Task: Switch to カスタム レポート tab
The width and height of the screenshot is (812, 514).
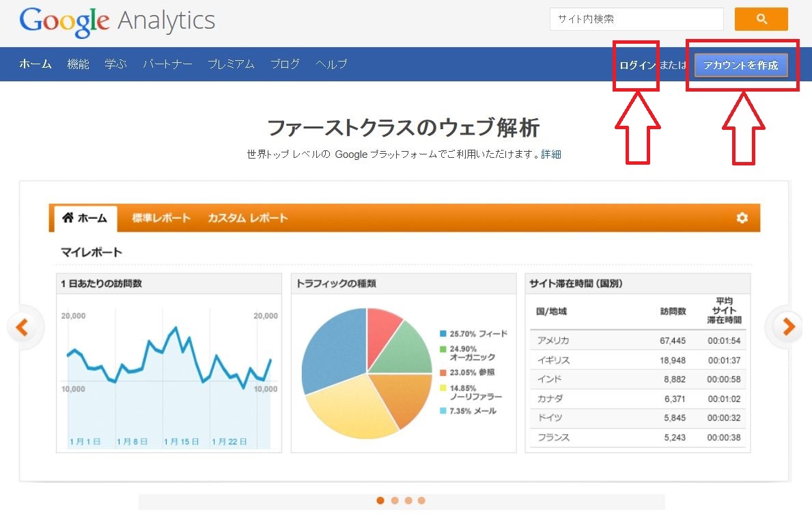Action: point(247,218)
